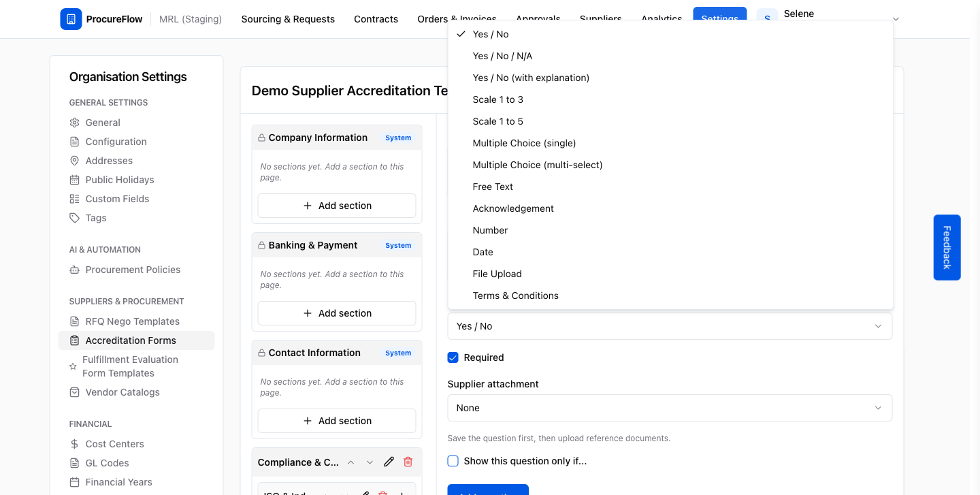Select Acknowledgement option
980x495 pixels.
click(x=670, y=208)
